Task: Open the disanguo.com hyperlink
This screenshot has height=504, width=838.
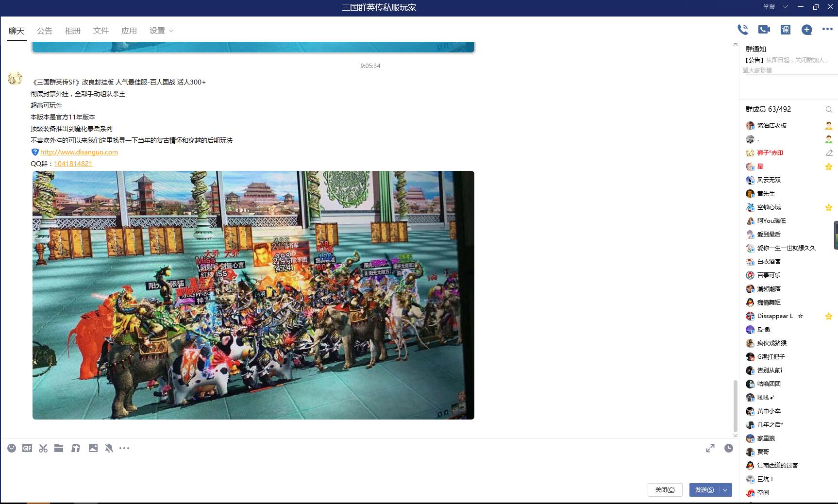Action: [x=79, y=152]
